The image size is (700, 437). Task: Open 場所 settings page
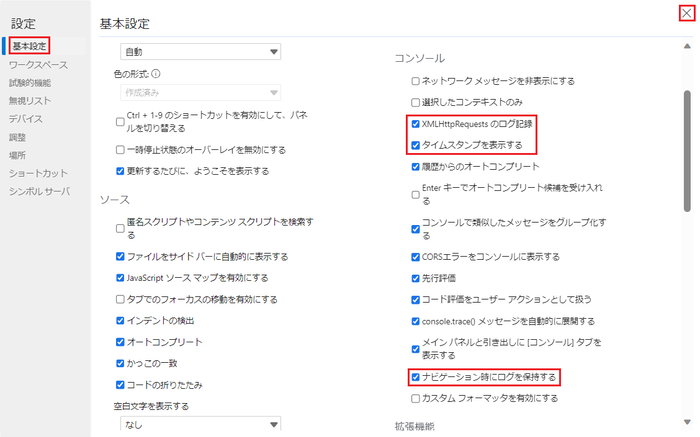click(17, 155)
